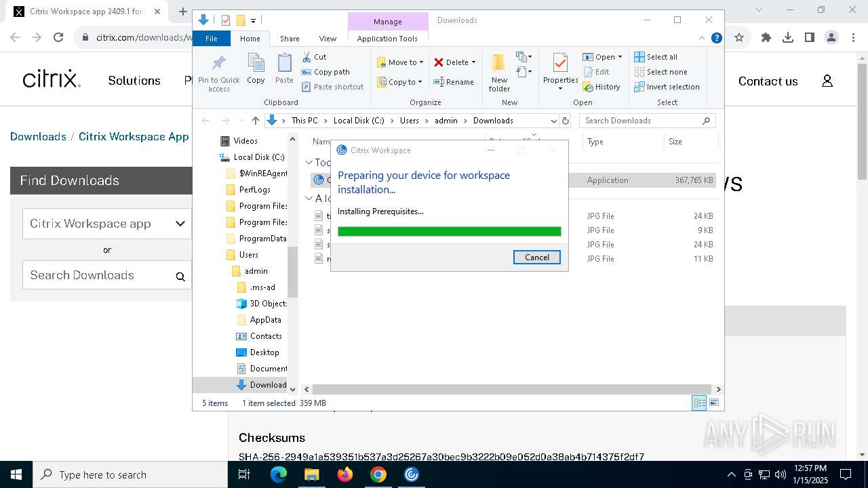
Task: Click History in Open group
Action: click(x=601, y=87)
